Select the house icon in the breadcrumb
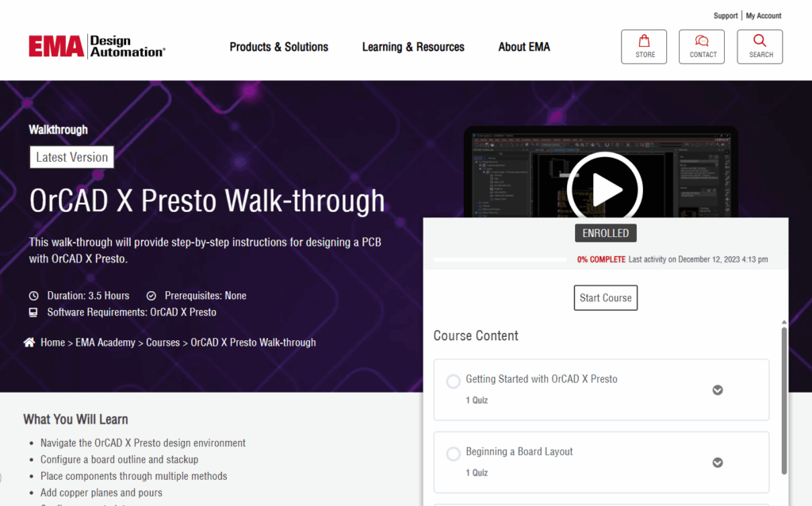This screenshot has height=506, width=812. [x=28, y=342]
